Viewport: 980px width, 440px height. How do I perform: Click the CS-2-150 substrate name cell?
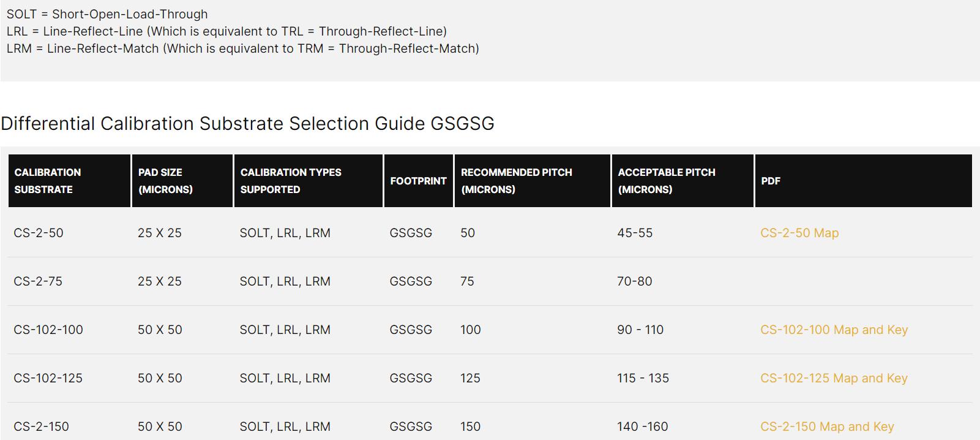coord(41,427)
